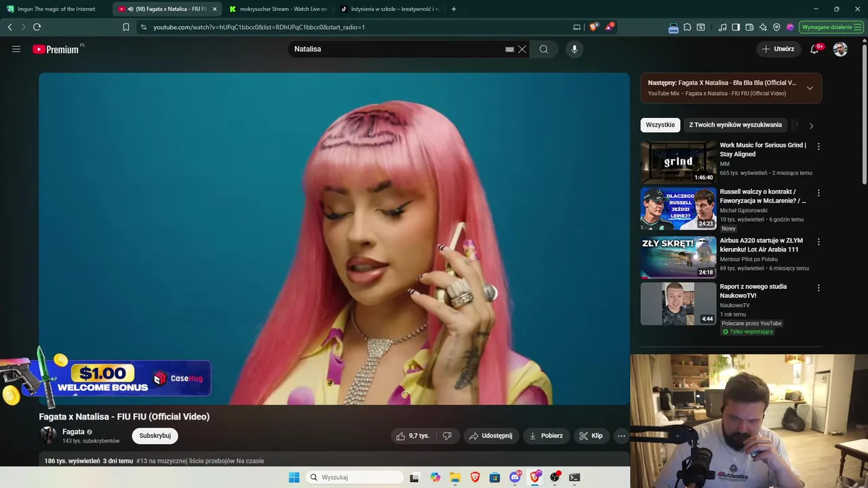The height and width of the screenshot is (488, 868).
Task: Open Terminal from taskbar
Action: [x=574, y=477]
